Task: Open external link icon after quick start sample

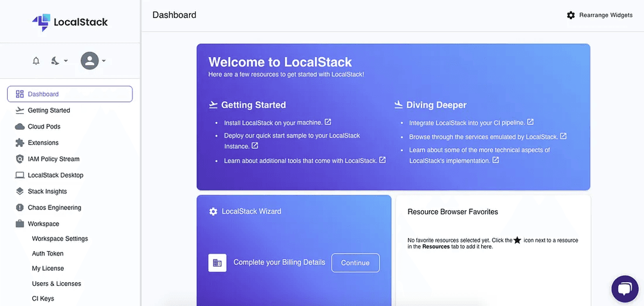Action: 255,146
